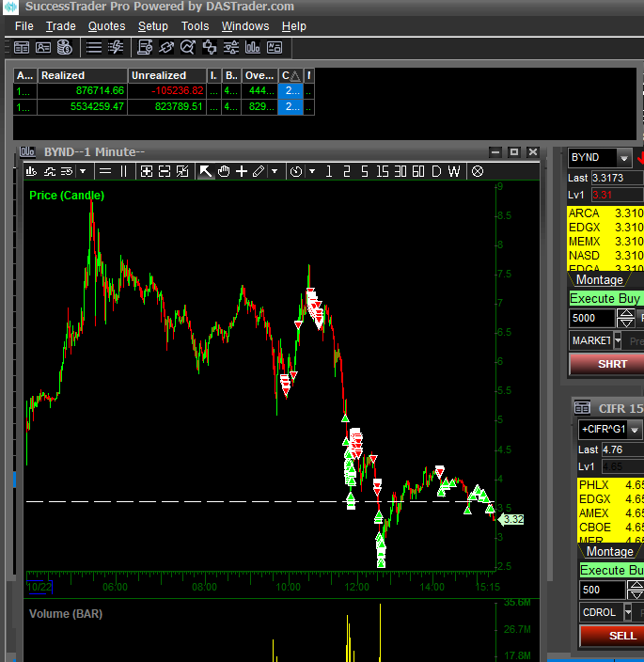Click the bar chart icon in main toolbar
This screenshot has height=662, width=644.
click(x=252, y=48)
